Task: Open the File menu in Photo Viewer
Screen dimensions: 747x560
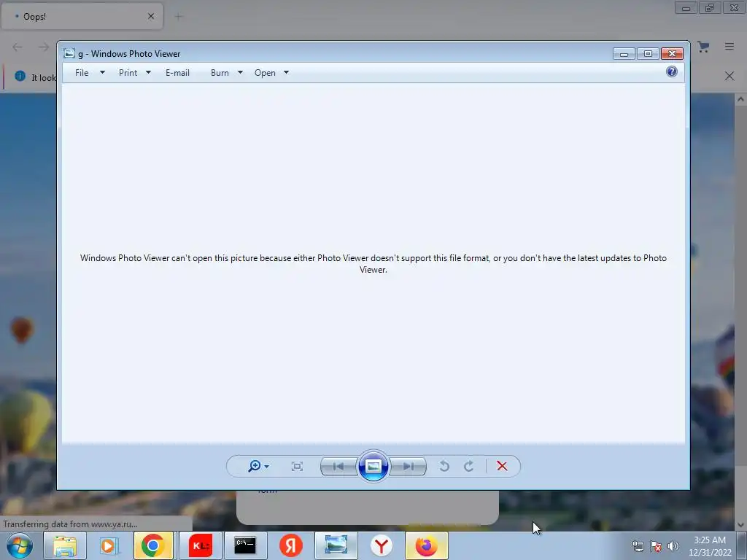Action: [x=82, y=73]
